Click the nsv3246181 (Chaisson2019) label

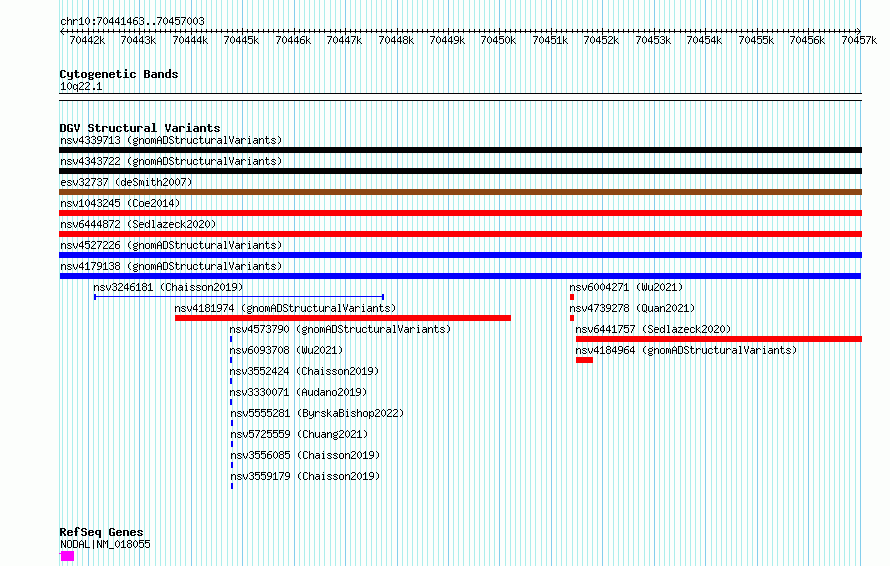tap(168, 287)
